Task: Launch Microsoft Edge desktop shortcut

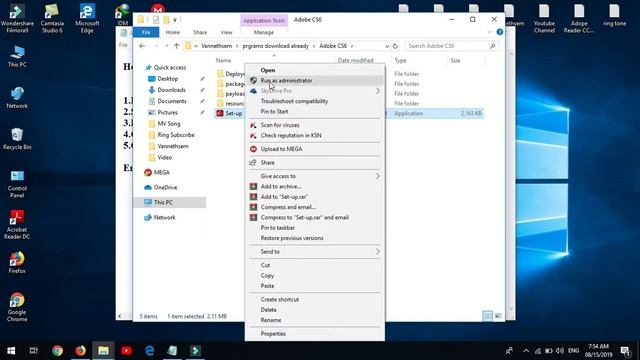Action: pos(87,18)
